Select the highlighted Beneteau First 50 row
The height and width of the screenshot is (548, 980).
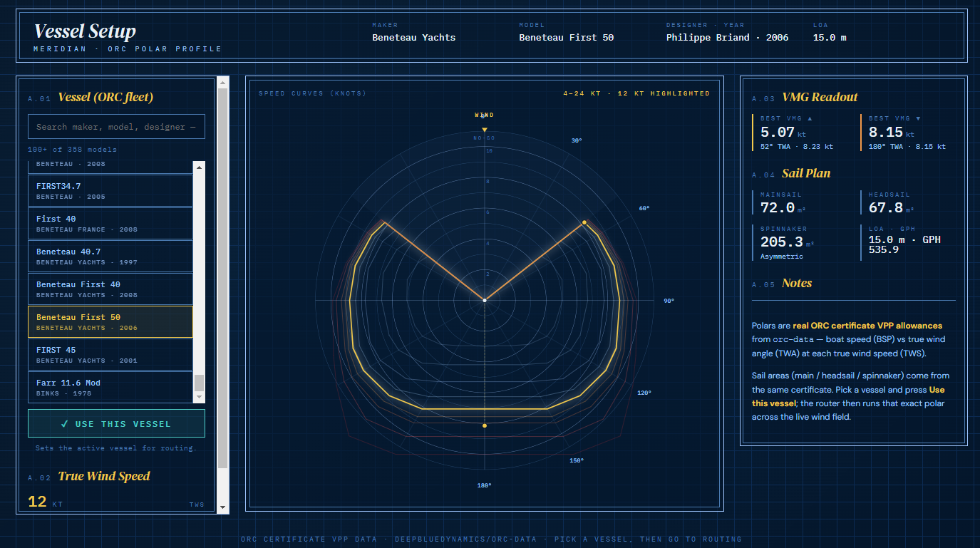[110, 321]
